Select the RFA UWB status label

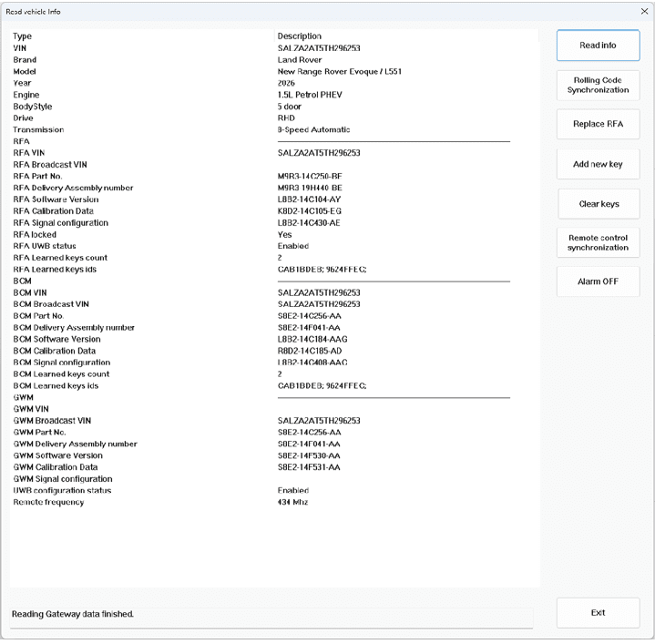pos(45,246)
